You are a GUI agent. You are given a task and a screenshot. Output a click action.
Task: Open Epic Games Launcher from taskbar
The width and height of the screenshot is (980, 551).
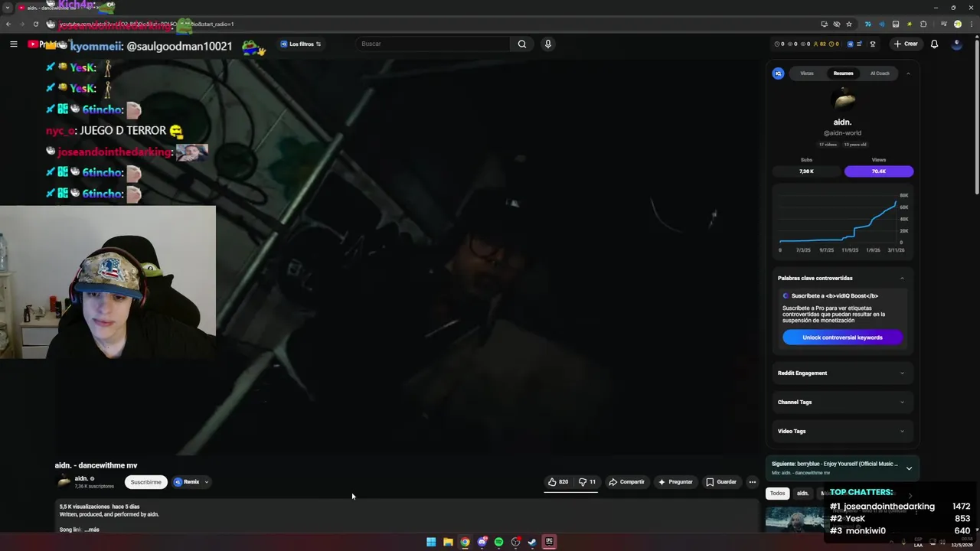(549, 542)
